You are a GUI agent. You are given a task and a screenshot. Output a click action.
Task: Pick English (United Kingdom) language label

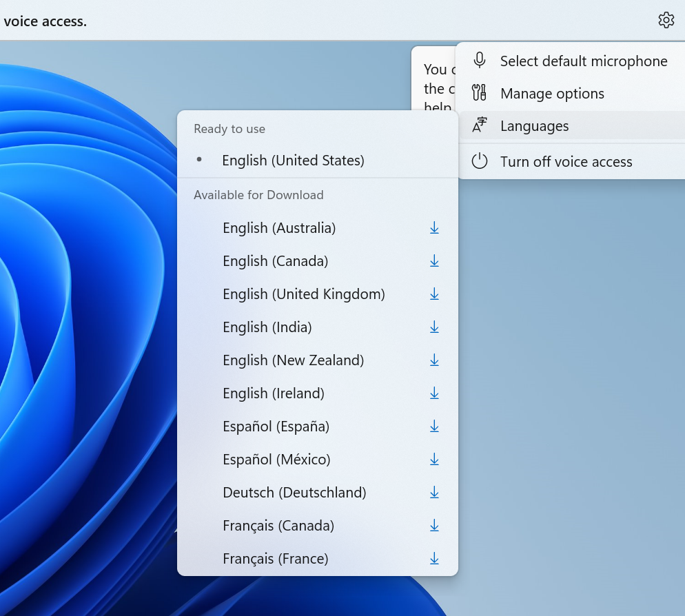pyautogui.click(x=304, y=294)
